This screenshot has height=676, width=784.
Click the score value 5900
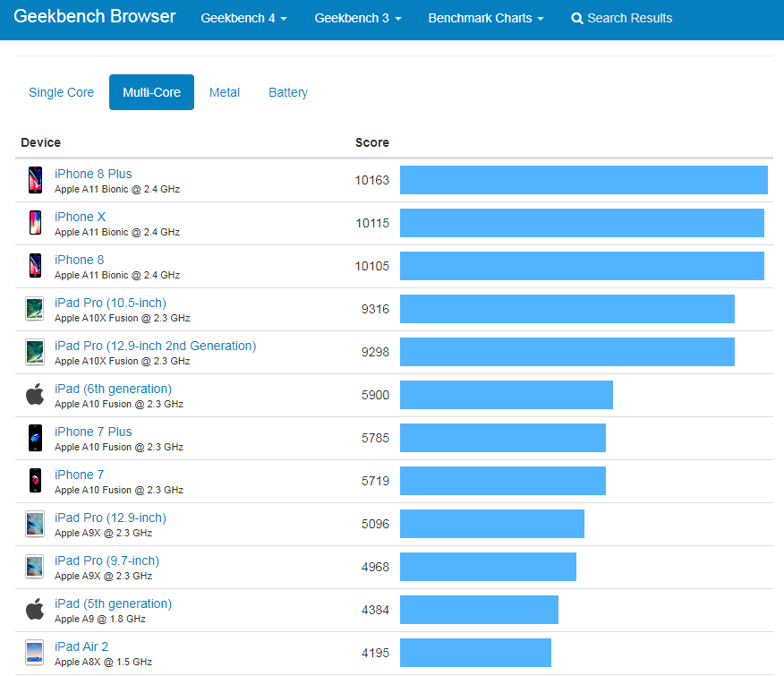(x=375, y=395)
